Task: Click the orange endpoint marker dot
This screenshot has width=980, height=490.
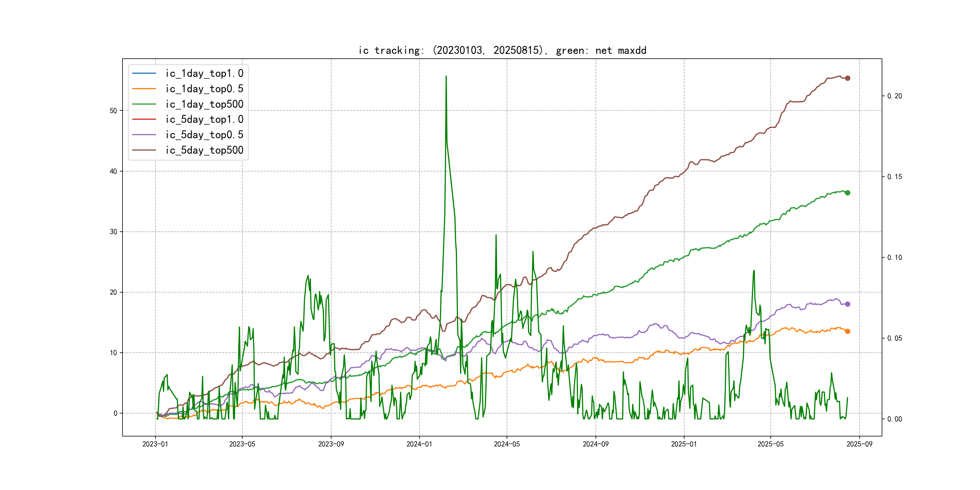Action: tap(847, 332)
